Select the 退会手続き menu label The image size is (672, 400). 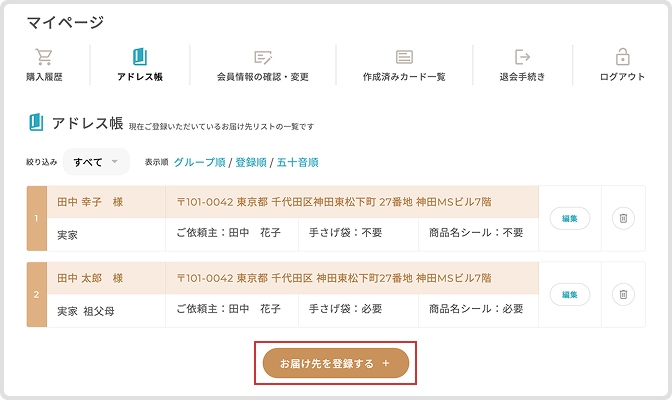522,77
